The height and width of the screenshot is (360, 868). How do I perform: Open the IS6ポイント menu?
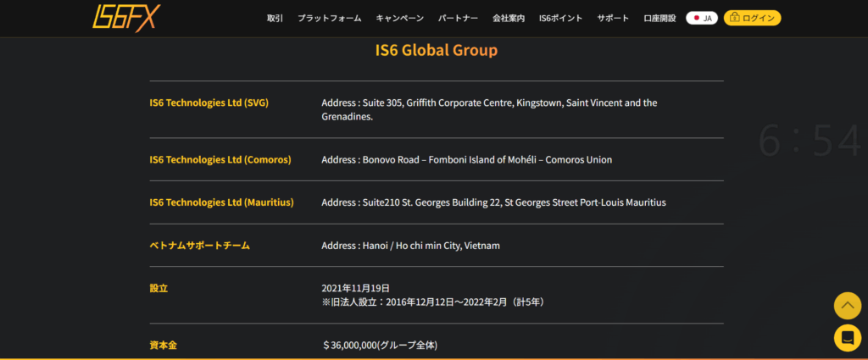(x=561, y=19)
